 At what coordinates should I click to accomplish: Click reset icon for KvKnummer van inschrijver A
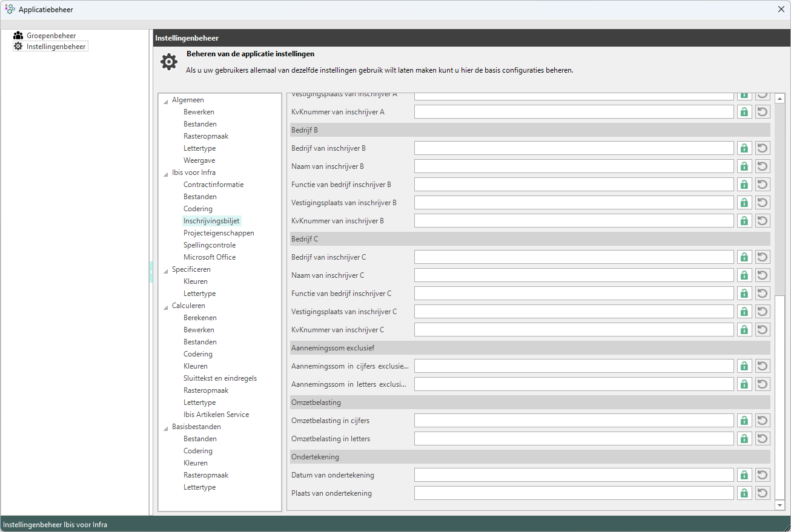(763, 112)
